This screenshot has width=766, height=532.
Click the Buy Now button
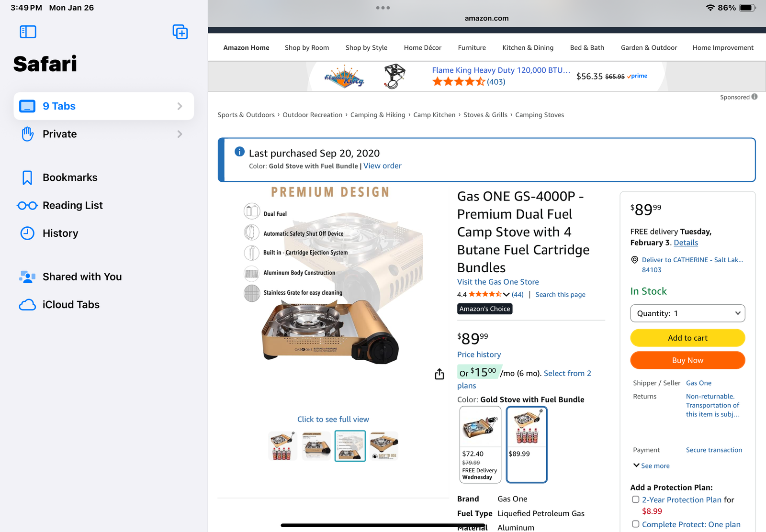point(687,360)
